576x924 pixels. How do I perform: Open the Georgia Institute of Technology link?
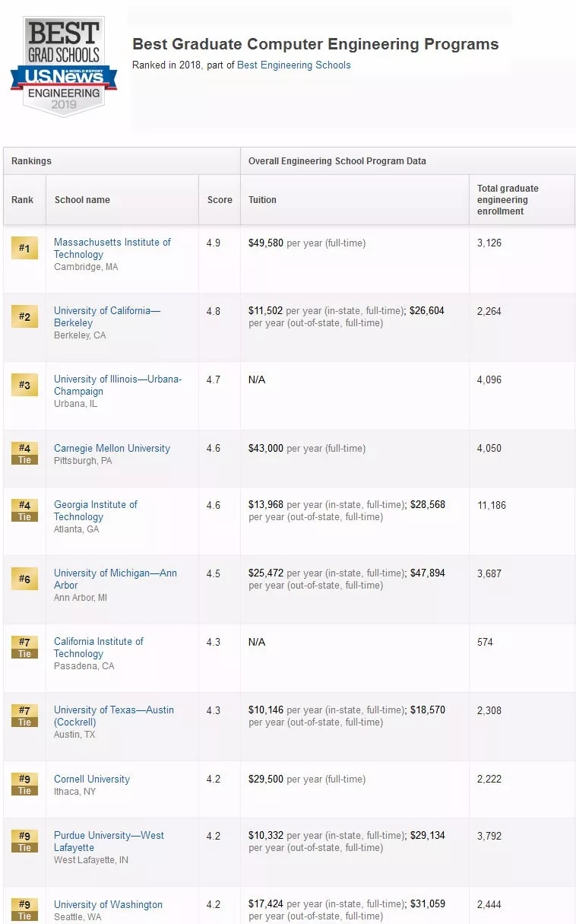[95, 510]
